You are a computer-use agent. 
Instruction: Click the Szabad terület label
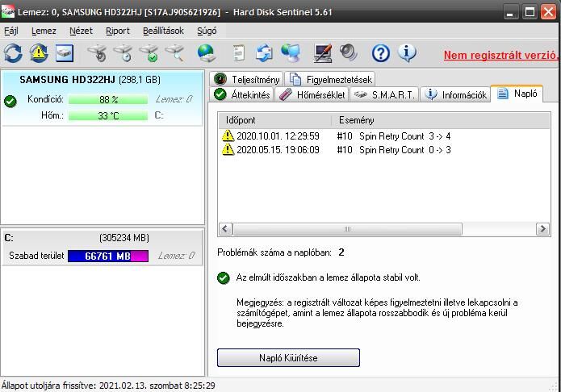(x=36, y=256)
